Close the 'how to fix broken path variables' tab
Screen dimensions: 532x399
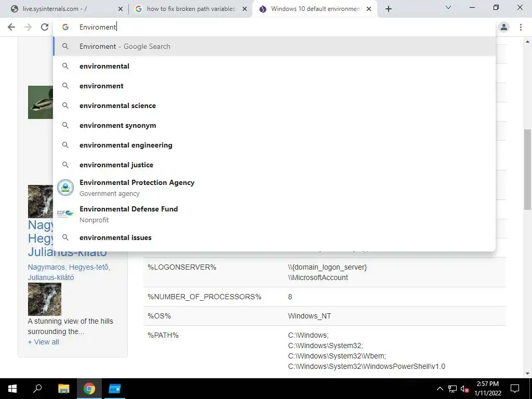(245, 9)
